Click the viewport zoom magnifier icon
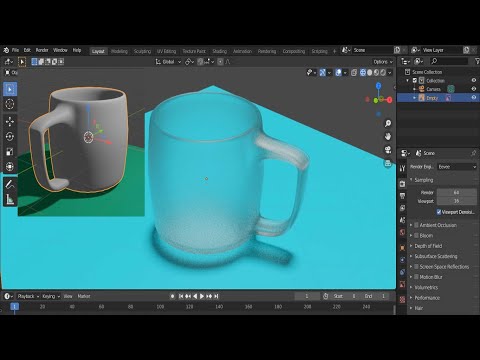The image size is (480, 360). 388,123
